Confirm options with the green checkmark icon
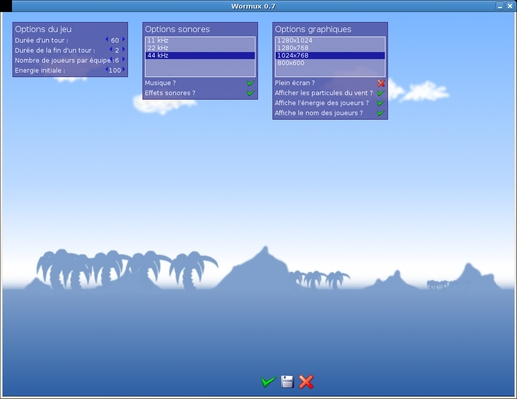Viewport: 517px width, 399px height. pyautogui.click(x=268, y=381)
